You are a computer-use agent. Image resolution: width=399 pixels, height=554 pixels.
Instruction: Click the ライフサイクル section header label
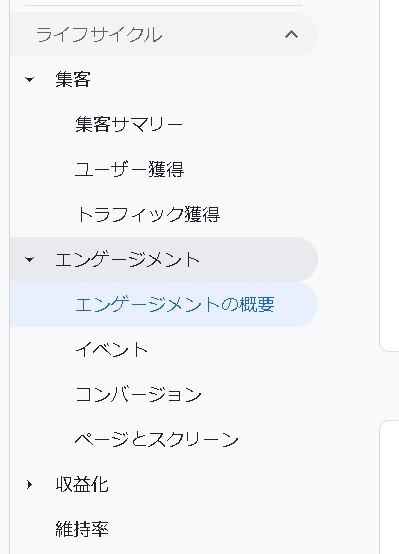(99, 35)
